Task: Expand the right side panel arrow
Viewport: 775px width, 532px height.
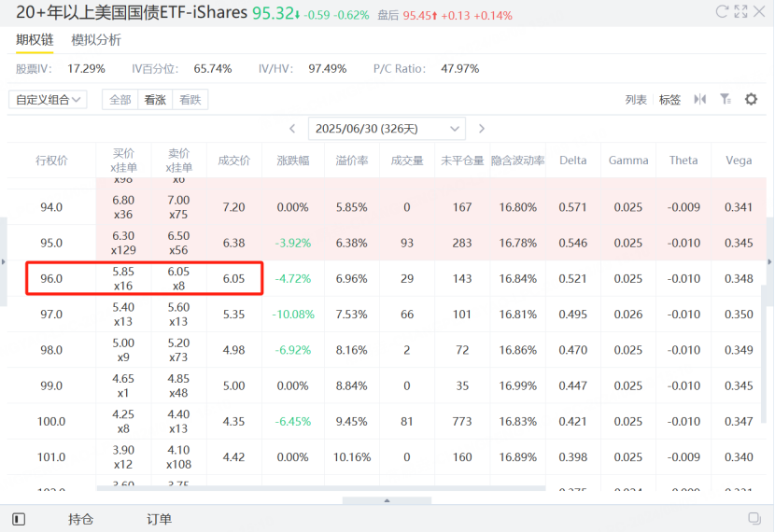Action: point(769,262)
